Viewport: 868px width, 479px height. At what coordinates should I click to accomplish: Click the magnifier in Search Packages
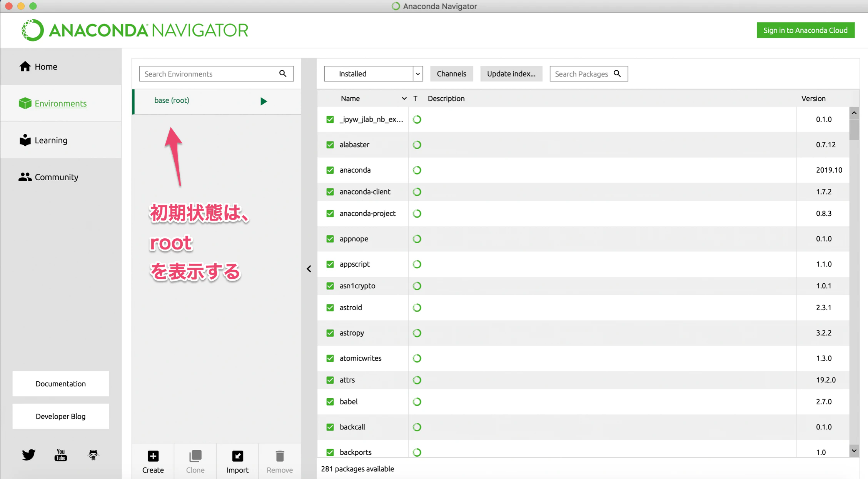(x=617, y=73)
